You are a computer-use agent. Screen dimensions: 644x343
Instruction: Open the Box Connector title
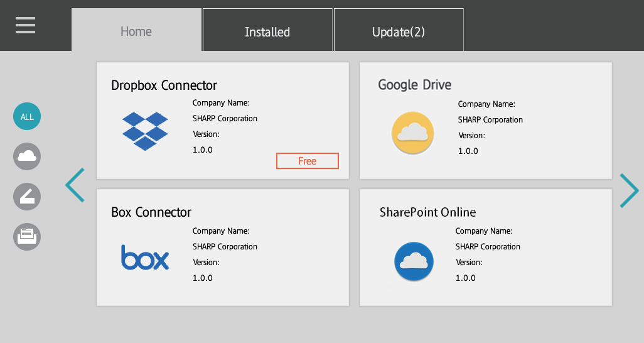point(151,212)
